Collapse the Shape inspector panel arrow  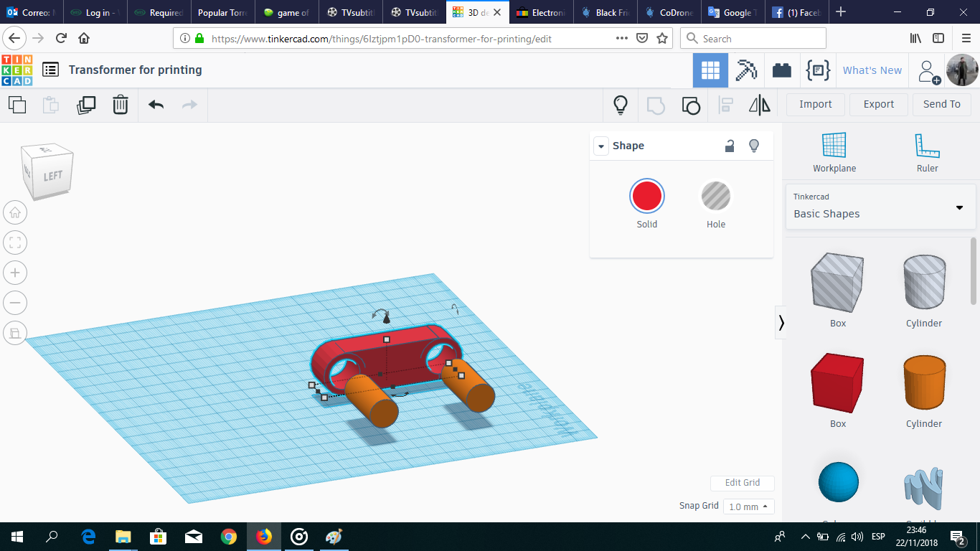[600, 146]
